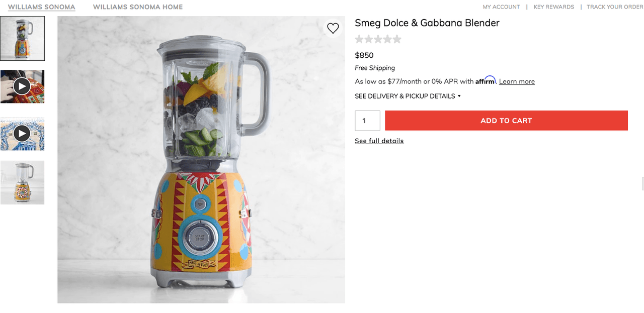Play the blue-patterned video thumbnail

(x=22, y=134)
